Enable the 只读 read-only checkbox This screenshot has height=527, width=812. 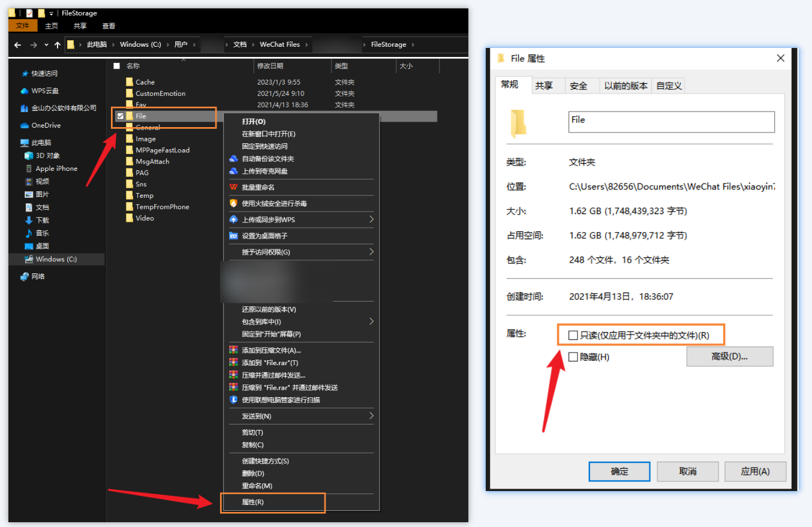pyautogui.click(x=573, y=335)
